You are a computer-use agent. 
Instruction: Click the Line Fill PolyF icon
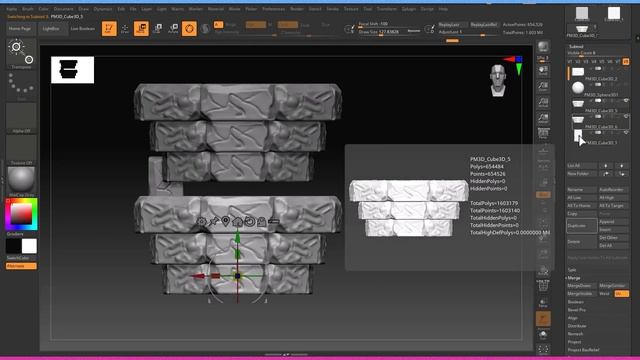click(543, 286)
